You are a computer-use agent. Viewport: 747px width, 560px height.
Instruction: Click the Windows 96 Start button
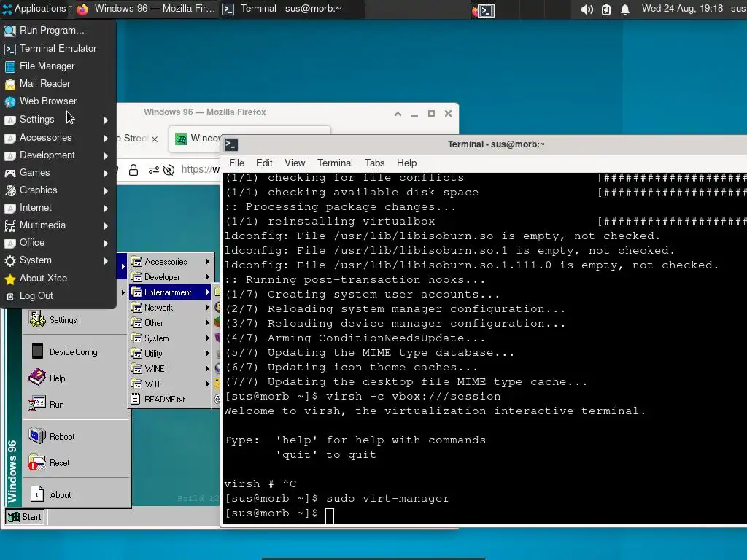click(25, 517)
